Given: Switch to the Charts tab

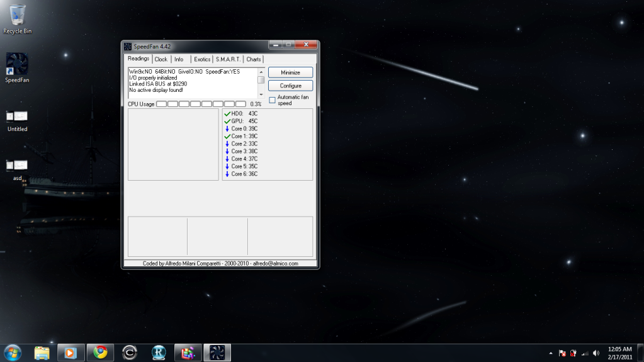Looking at the screenshot, I should [x=254, y=59].
